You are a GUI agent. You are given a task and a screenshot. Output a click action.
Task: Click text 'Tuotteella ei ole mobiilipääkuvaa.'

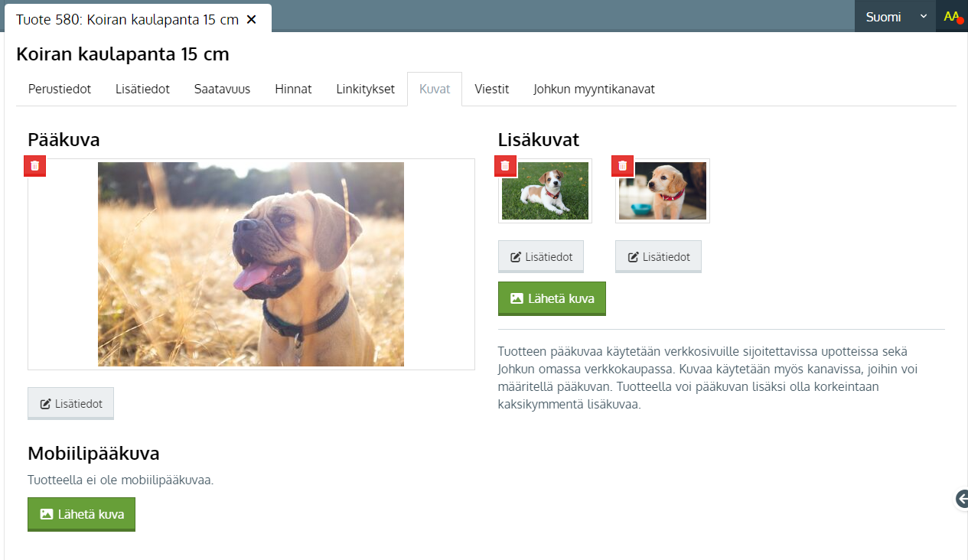tap(121, 480)
